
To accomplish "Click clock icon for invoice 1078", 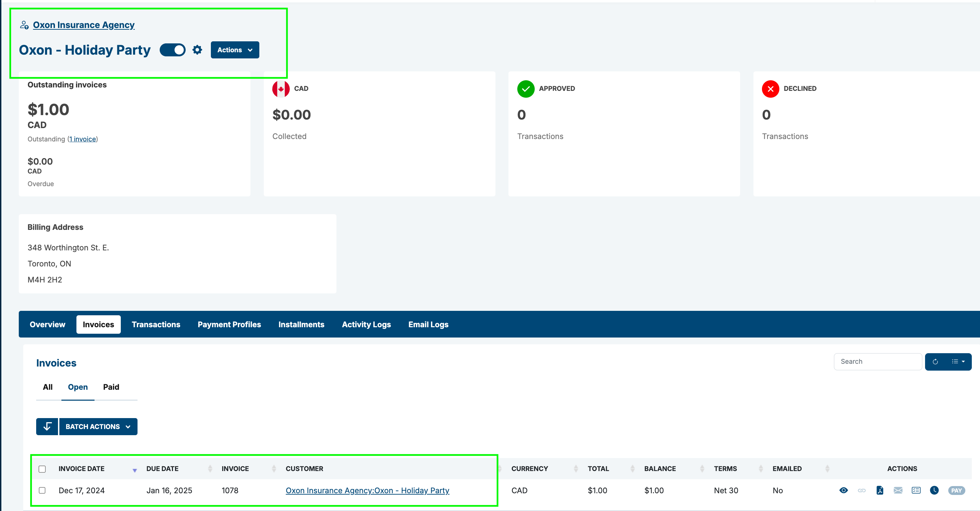I will (934, 490).
